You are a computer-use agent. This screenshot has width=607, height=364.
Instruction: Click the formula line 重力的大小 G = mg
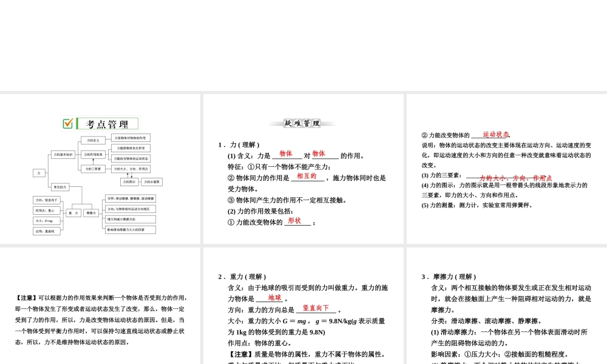(306, 321)
